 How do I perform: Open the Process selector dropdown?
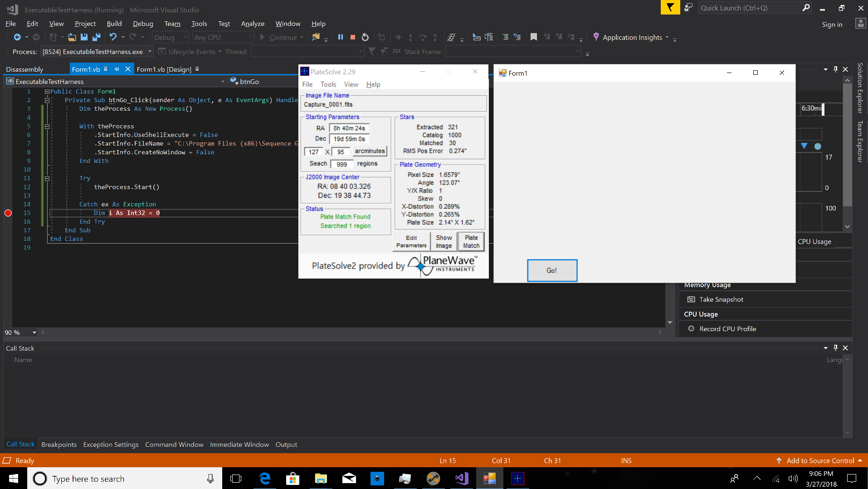(97, 52)
